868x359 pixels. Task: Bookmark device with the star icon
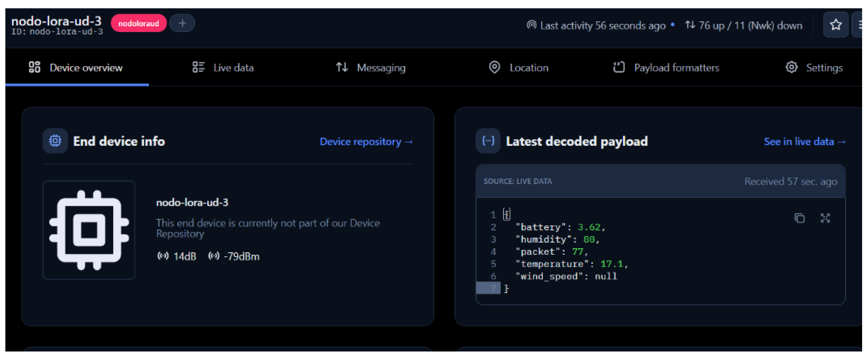[x=836, y=25]
